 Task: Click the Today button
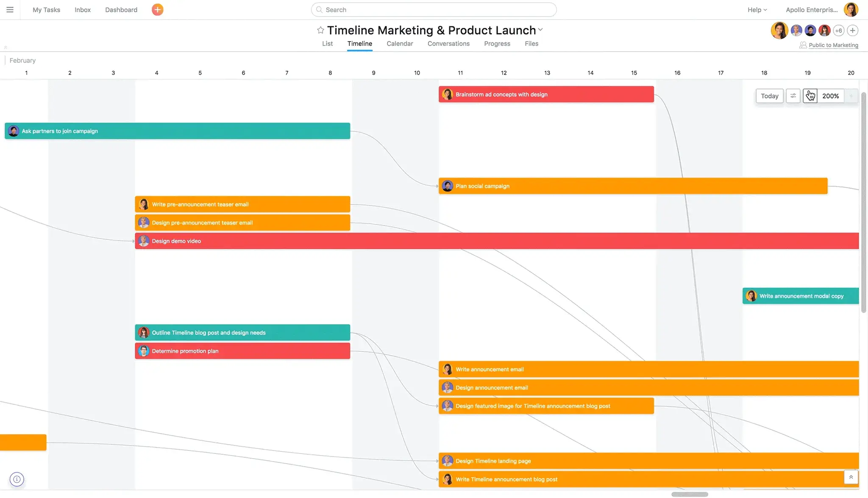tap(770, 95)
